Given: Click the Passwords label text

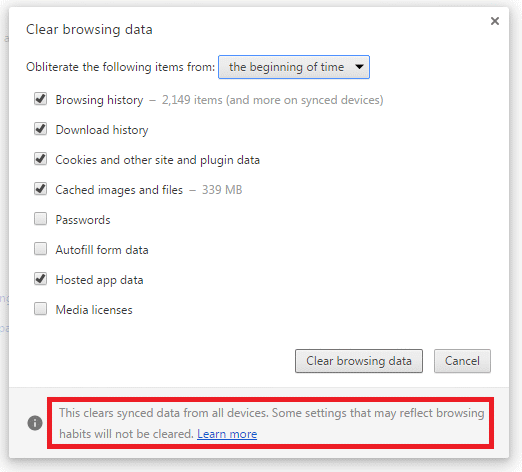Looking at the screenshot, I should click(x=83, y=220).
